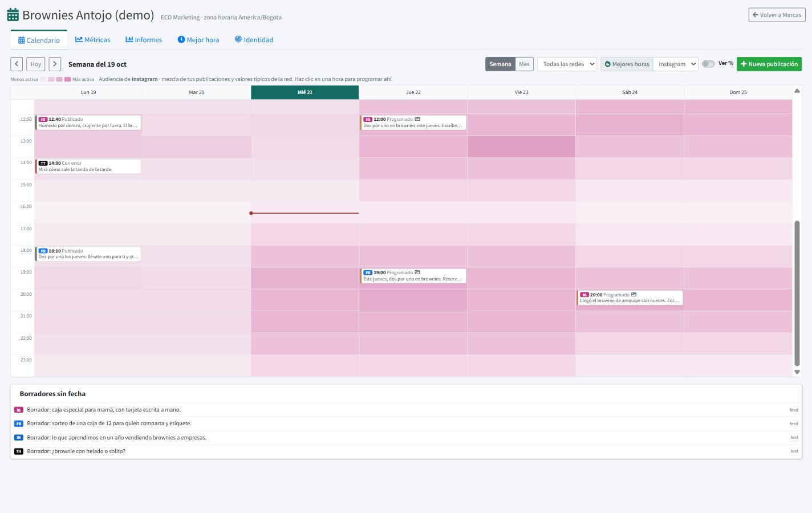Click the IG badge on Saturday 20:00 Programado post
Screen dimensions: 812x513
click(584, 295)
